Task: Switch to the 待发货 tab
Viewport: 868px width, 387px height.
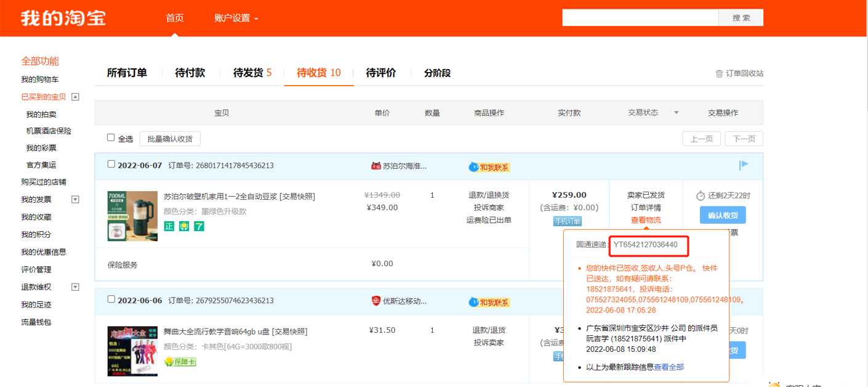Action: [x=252, y=73]
